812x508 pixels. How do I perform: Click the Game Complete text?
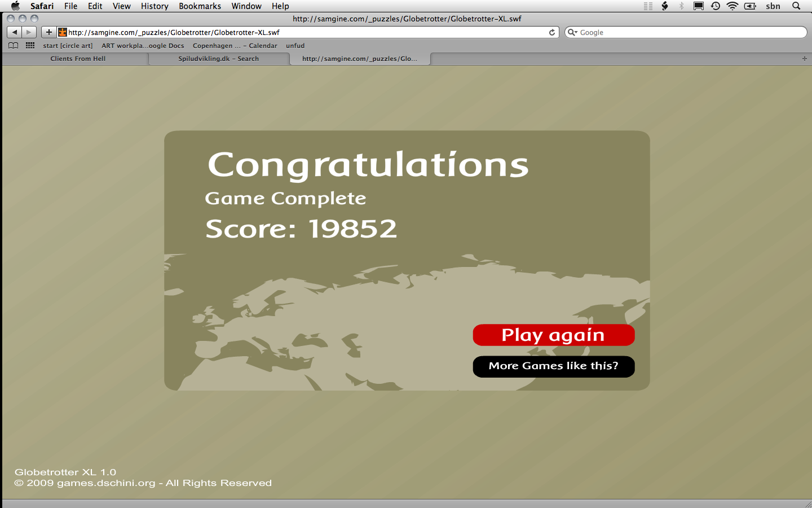[285, 199]
